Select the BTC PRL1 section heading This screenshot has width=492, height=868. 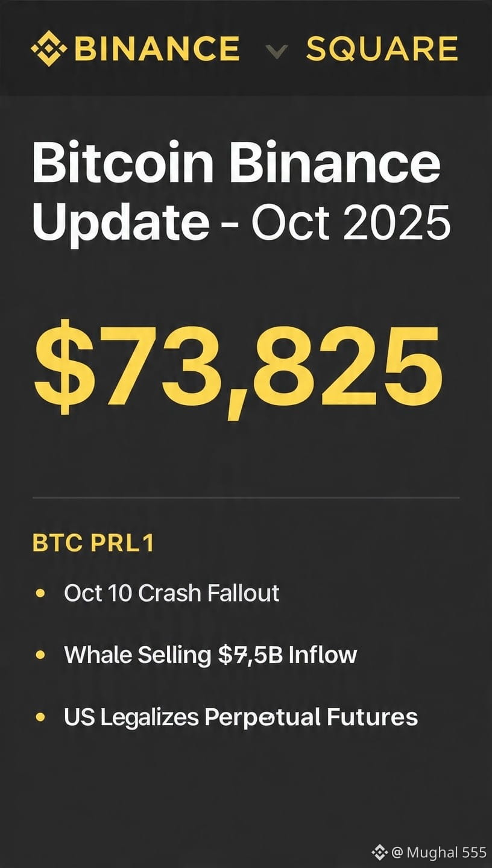pyautogui.click(x=93, y=543)
